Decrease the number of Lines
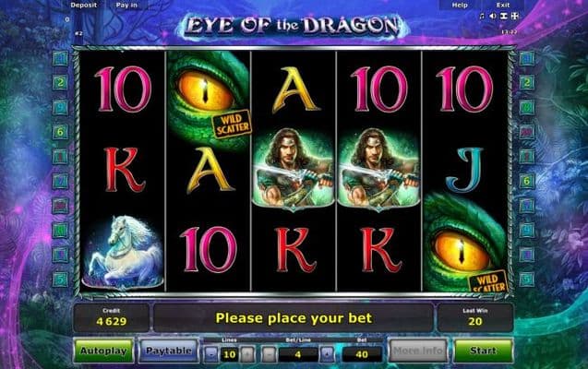Image resolution: width=588 pixels, height=369 pixels. tap(211, 354)
